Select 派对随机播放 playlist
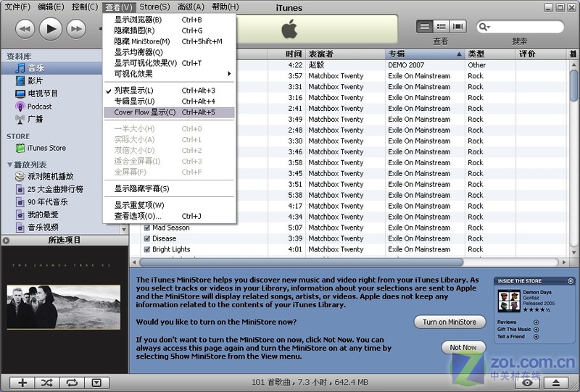This screenshot has width=580, height=392. coord(51,176)
